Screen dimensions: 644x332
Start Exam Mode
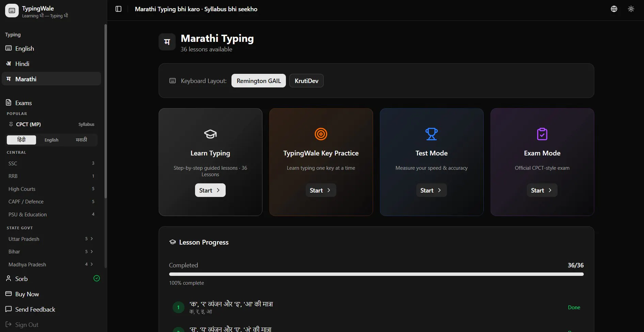542,190
